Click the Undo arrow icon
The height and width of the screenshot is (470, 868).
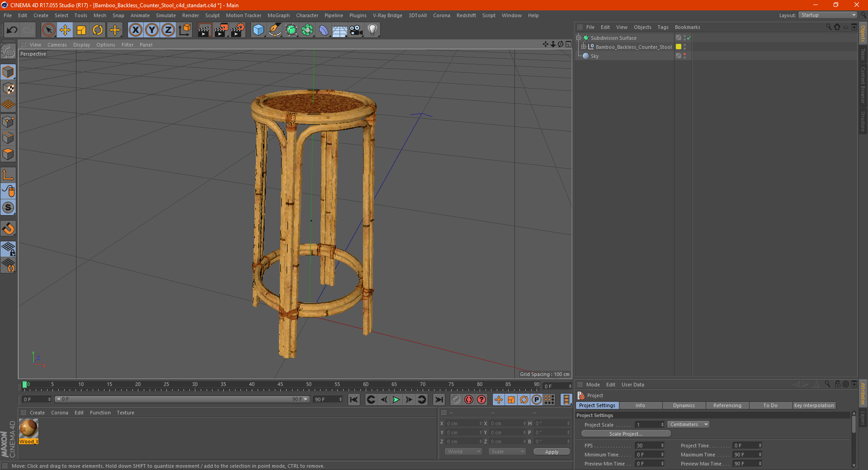coord(12,30)
